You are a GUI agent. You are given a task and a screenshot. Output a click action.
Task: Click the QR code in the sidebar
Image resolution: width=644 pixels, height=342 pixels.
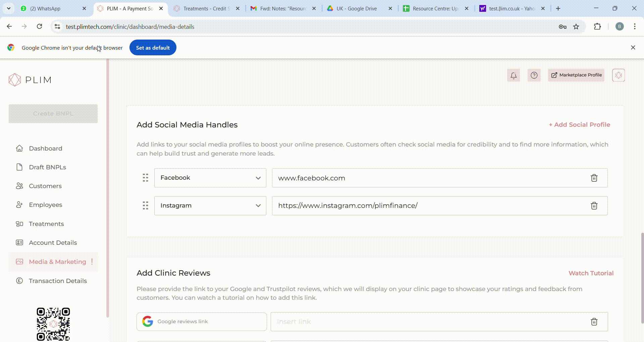tap(53, 324)
